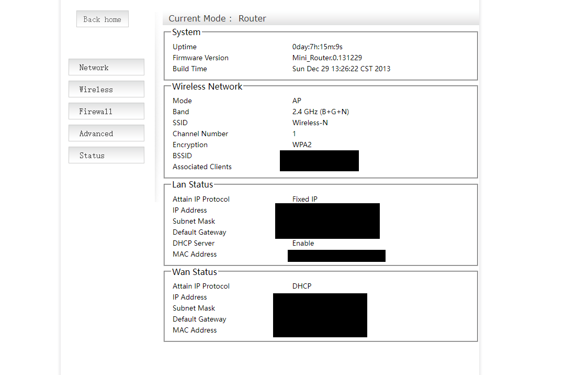Screen dimensions: 588x375
Task: Open the Network settings menu
Action: pos(107,67)
